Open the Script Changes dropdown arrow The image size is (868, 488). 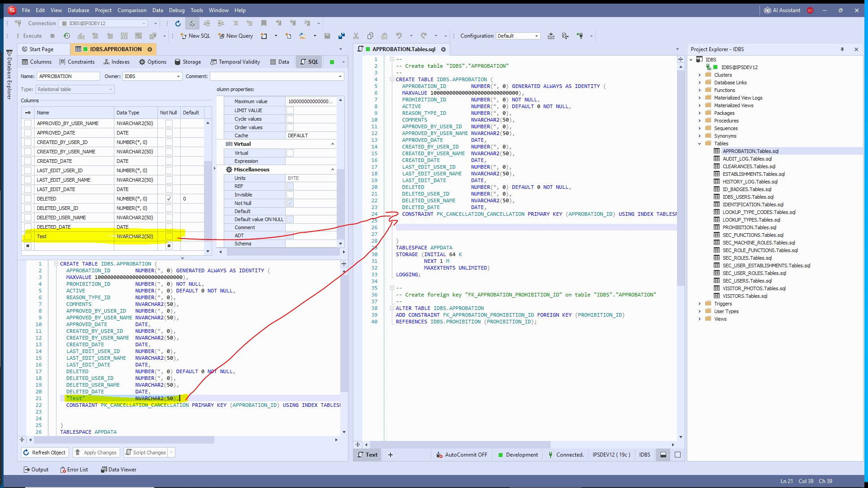[171, 453]
